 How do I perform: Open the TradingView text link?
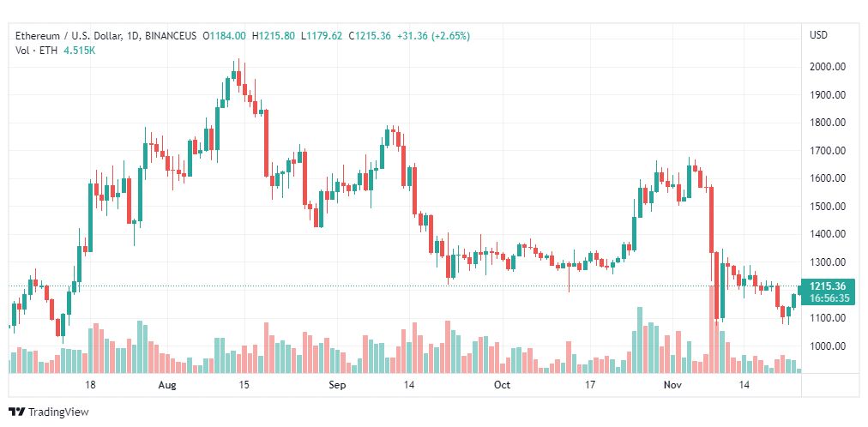(58, 412)
